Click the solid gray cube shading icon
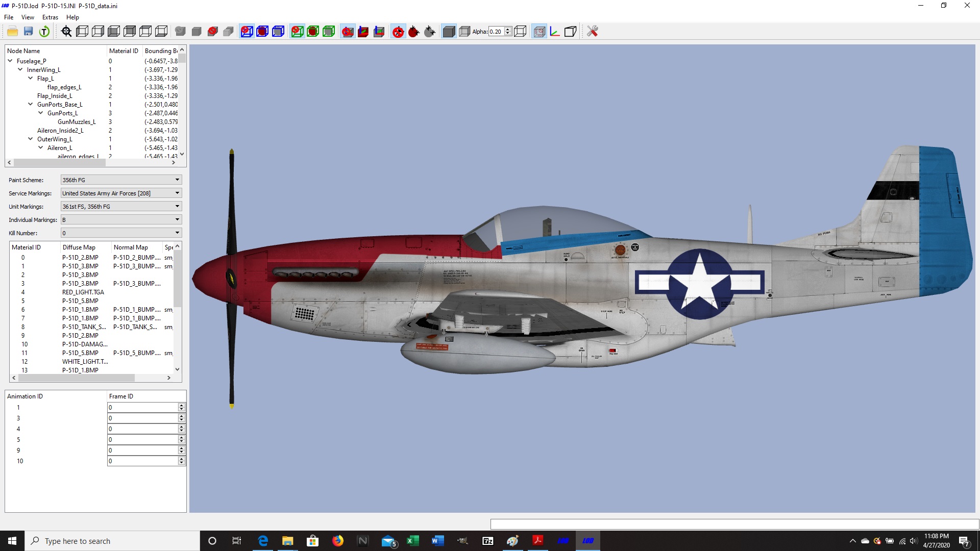 449,32
